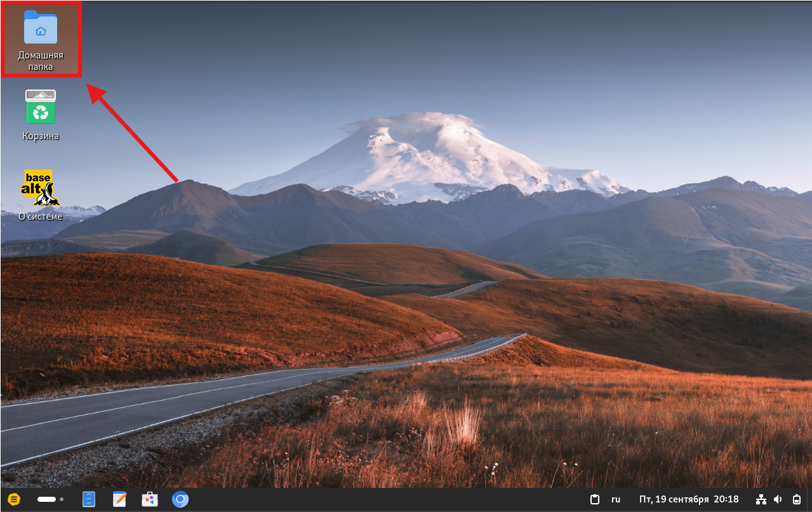Switch to the second workspace dot

(x=62, y=499)
